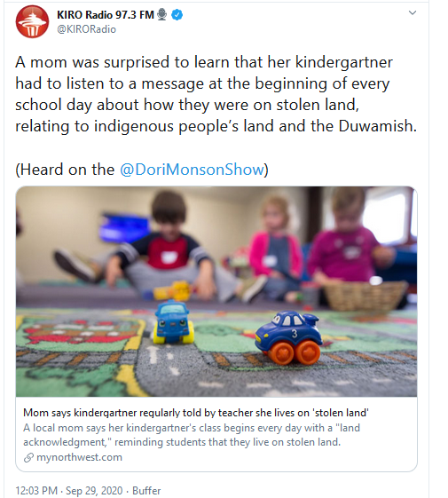Screen dimensions: 448x498
Task: Click the Sep 29, 2020 date
Action: coord(94,490)
